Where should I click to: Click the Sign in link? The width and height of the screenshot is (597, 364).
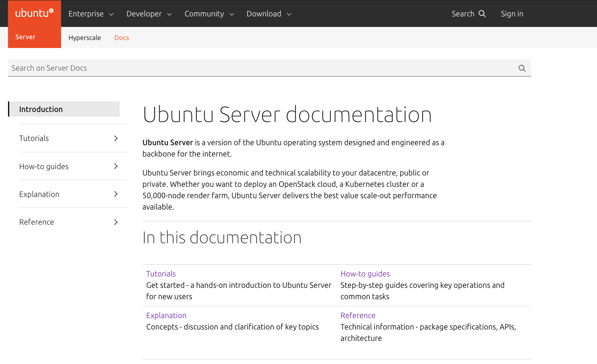coord(511,13)
